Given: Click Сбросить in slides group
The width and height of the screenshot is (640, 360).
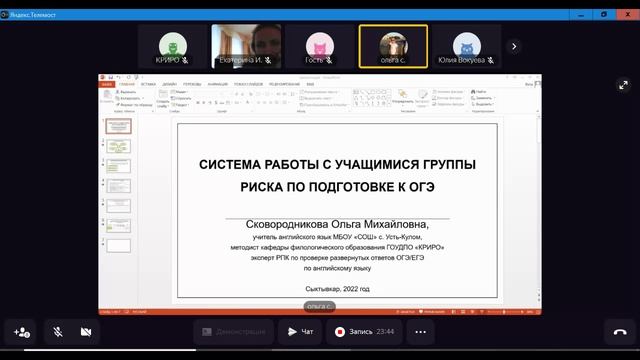Looking at the screenshot, I should [x=181, y=98].
